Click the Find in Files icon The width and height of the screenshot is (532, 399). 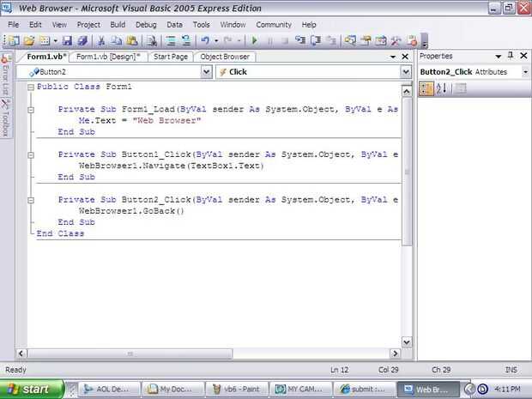tap(151, 40)
